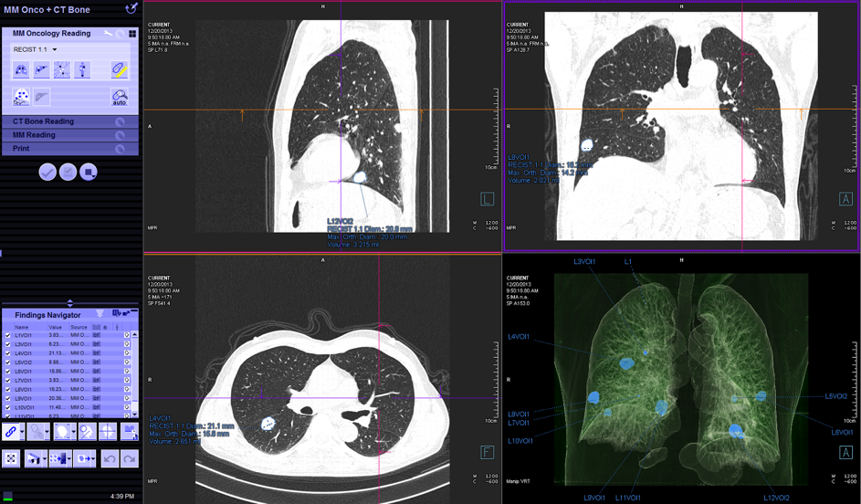The height and width of the screenshot is (504, 861).
Task: Activate the ruler measurement tool
Action: (x=120, y=69)
